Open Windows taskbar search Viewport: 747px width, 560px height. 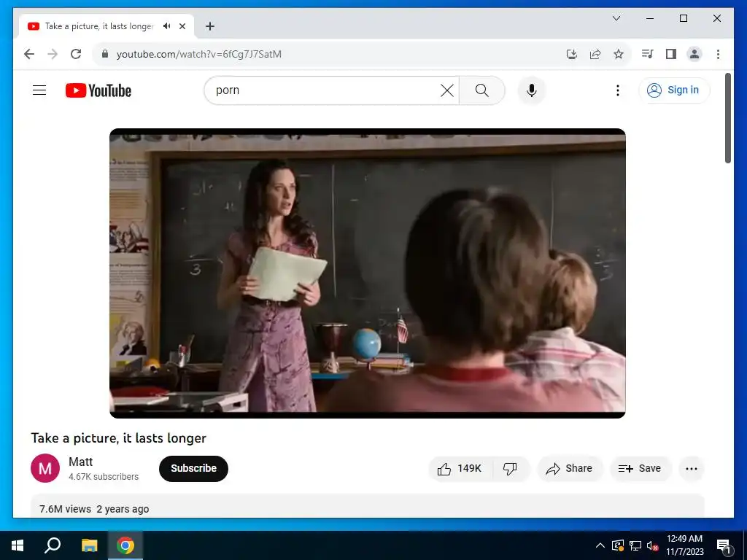[x=53, y=545]
